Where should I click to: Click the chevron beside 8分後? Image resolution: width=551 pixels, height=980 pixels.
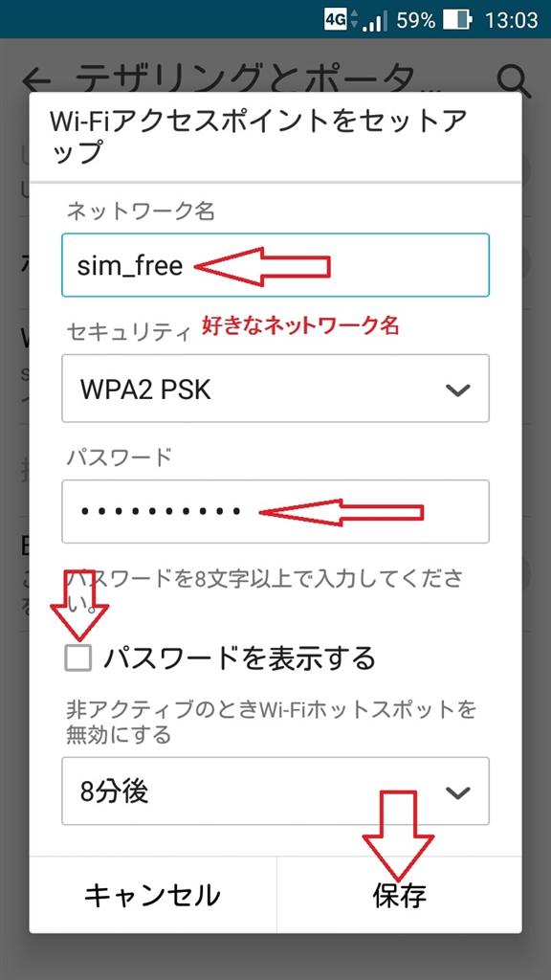click(458, 792)
